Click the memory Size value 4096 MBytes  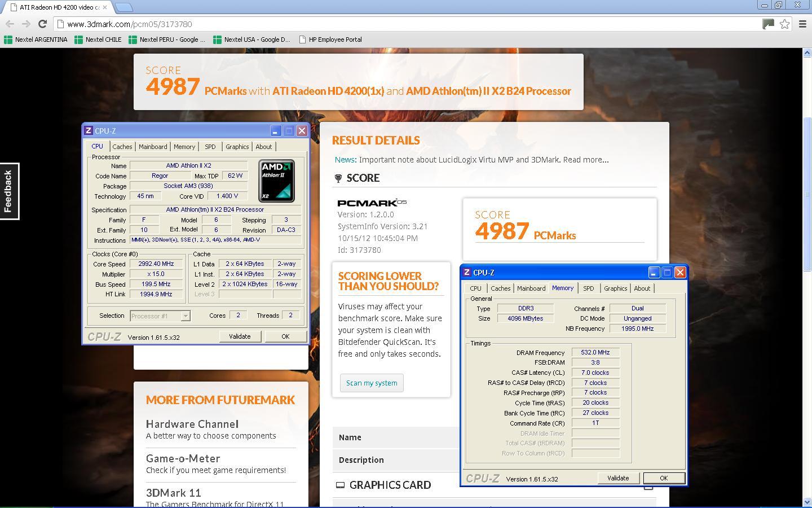coord(526,318)
